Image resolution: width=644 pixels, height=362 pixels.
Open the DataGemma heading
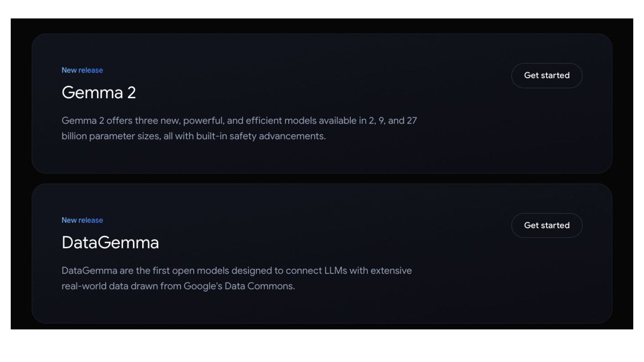(110, 243)
